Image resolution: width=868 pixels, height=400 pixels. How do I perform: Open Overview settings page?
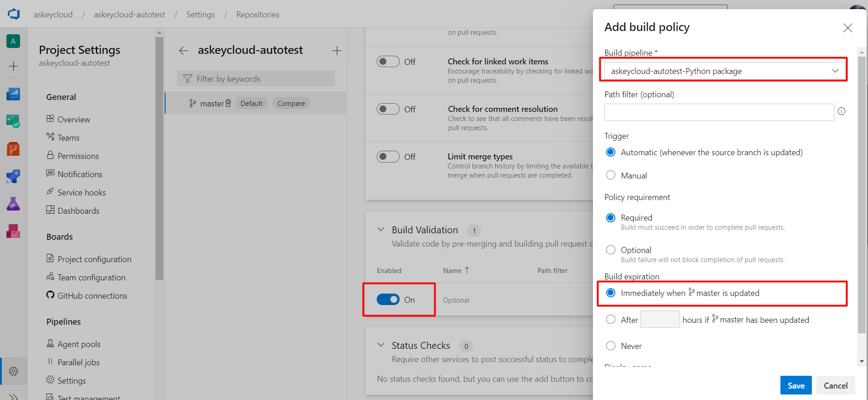(x=73, y=119)
